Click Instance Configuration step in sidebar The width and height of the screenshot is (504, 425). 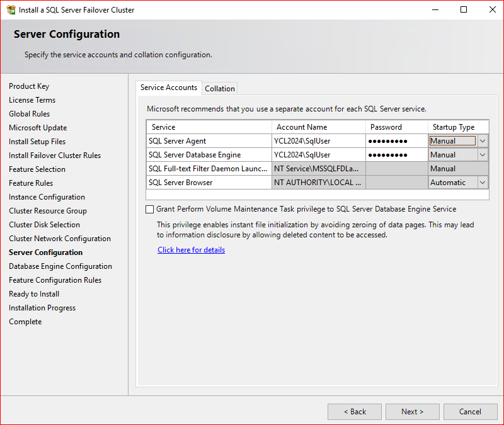tap(47, 197)
